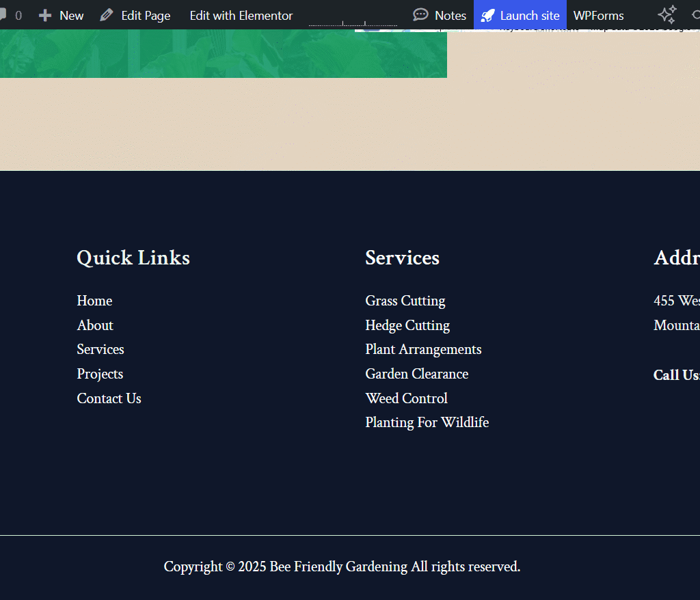The image size is (700, 600).
Task: Open the Planting For Wildlife link
Action: pos(427,422)
